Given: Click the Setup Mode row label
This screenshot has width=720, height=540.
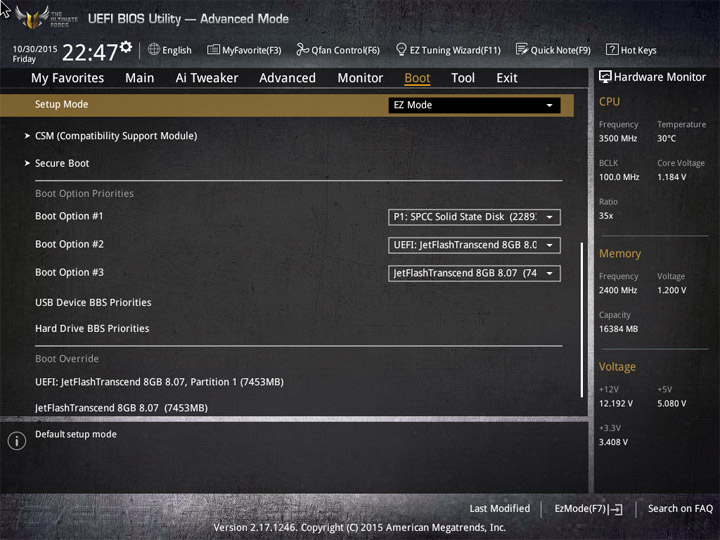Looking at the screenshot, I should (62, 104).
